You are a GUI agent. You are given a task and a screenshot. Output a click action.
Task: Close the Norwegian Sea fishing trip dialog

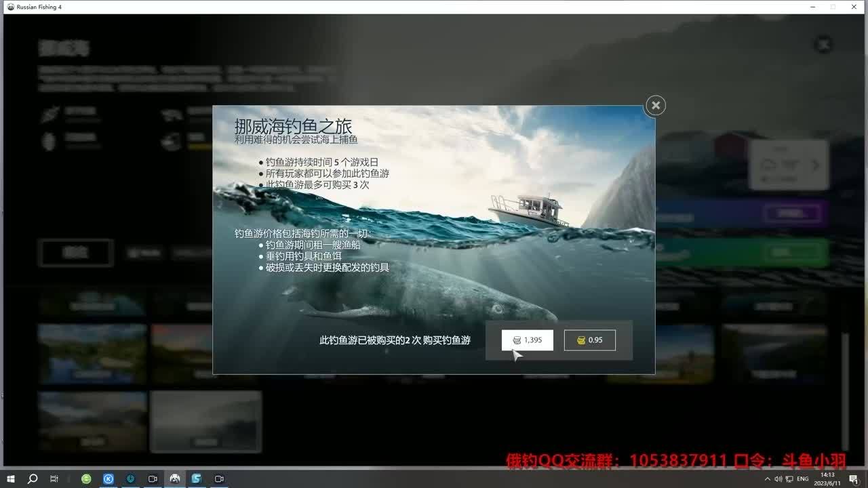coord(655,106)
